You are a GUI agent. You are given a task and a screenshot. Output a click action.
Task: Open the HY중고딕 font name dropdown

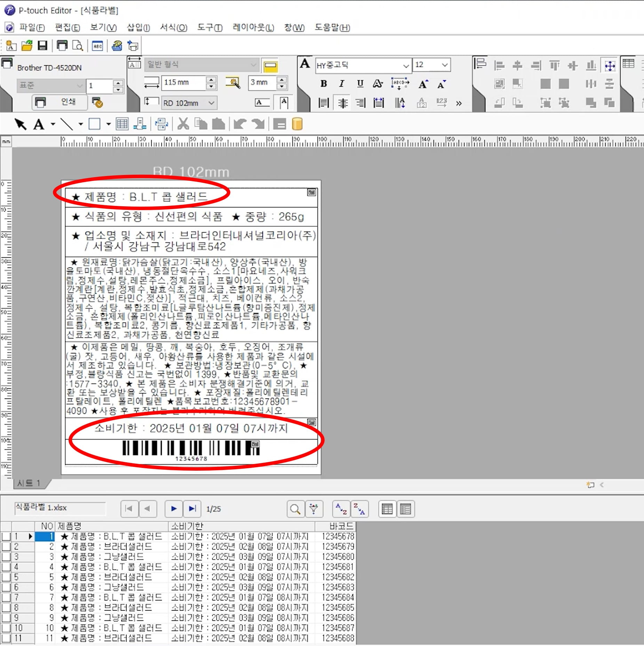[x=406, y=65]
